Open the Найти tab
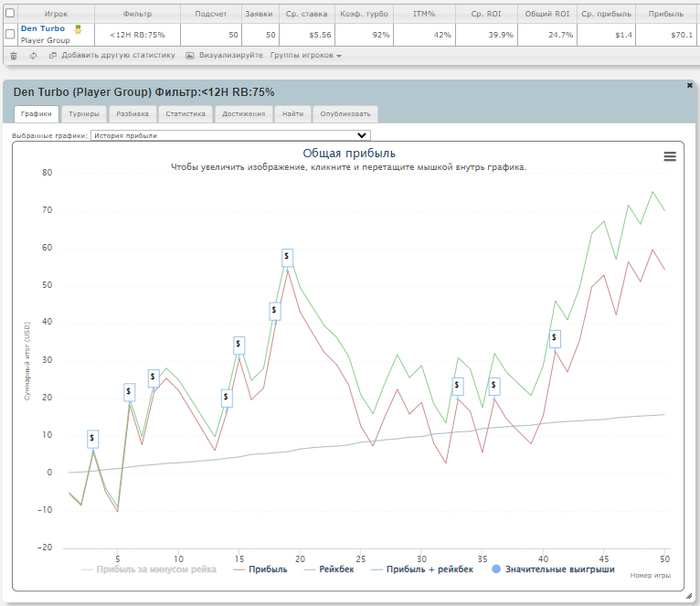Screen dimensions: 700x606 (293, 114)
